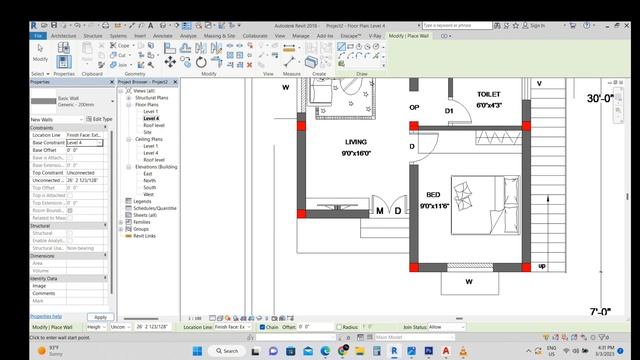Toggle Enable Analytical Model checkbox

pos(70,240)
